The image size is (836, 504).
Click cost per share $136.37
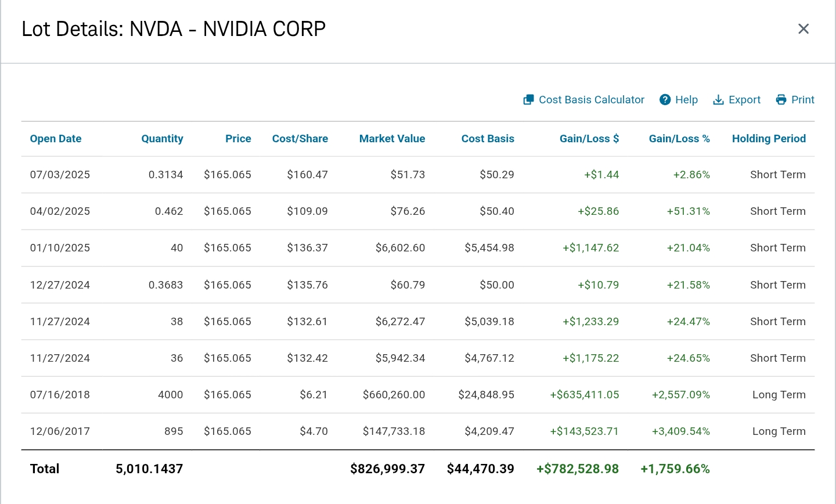point(307,248)
